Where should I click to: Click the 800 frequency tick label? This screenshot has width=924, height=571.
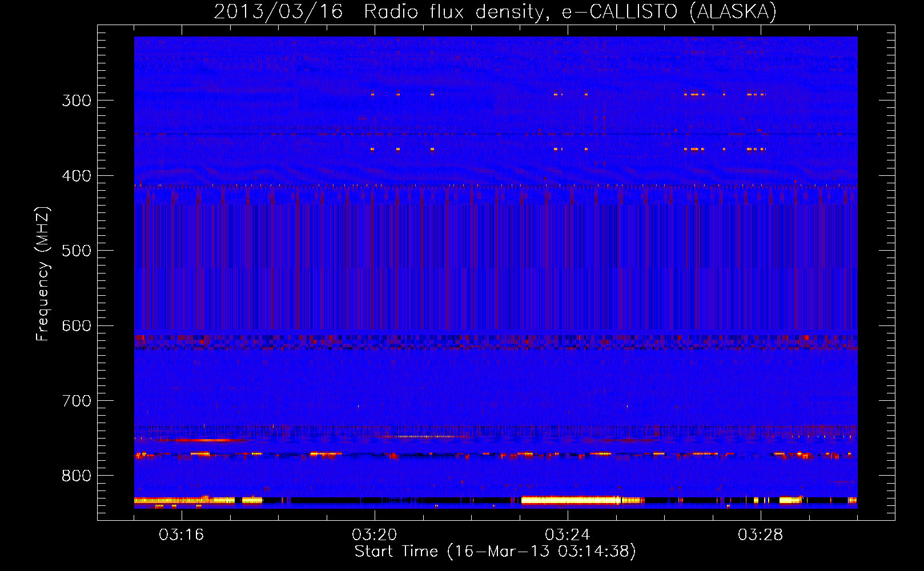point(77,476)
